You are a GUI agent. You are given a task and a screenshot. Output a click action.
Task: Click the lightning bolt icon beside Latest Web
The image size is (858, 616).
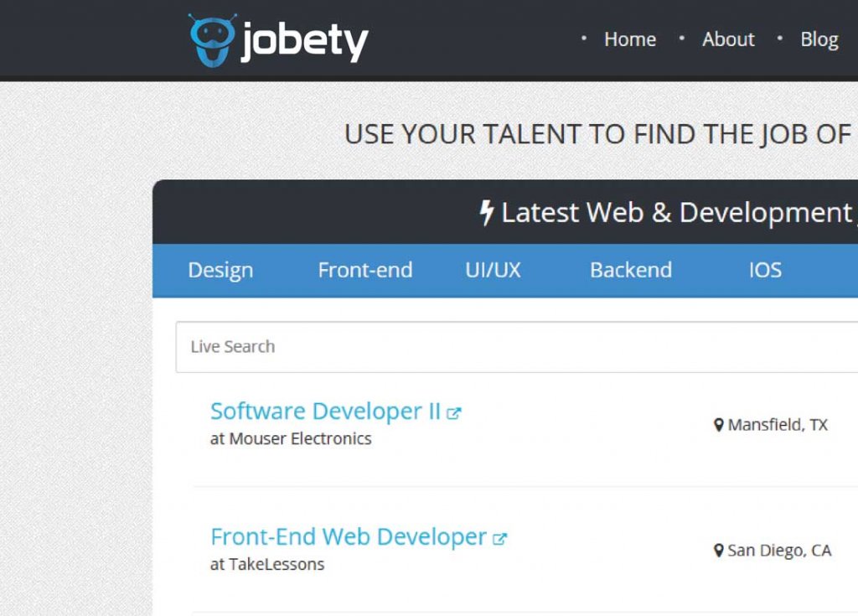click(486, 213)
